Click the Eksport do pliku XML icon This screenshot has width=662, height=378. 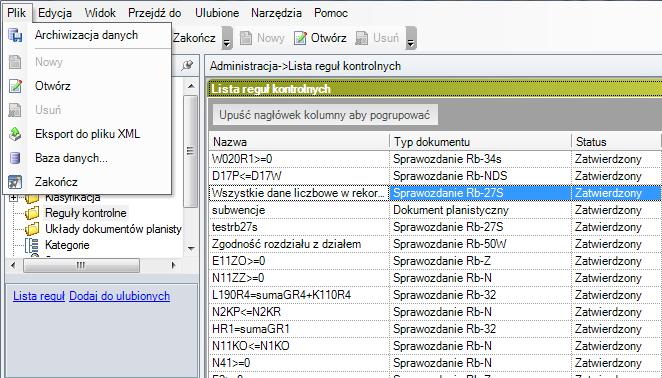point(15,134)
